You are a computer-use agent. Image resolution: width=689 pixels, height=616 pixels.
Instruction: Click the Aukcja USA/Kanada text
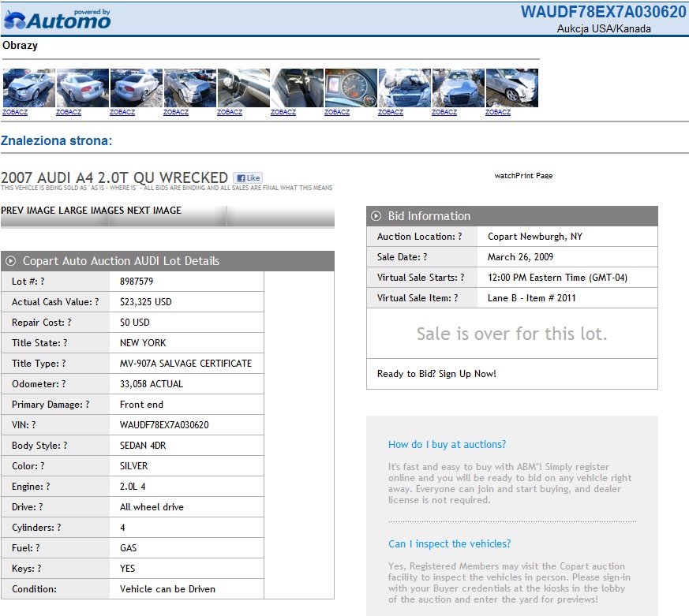coord(604,28)
